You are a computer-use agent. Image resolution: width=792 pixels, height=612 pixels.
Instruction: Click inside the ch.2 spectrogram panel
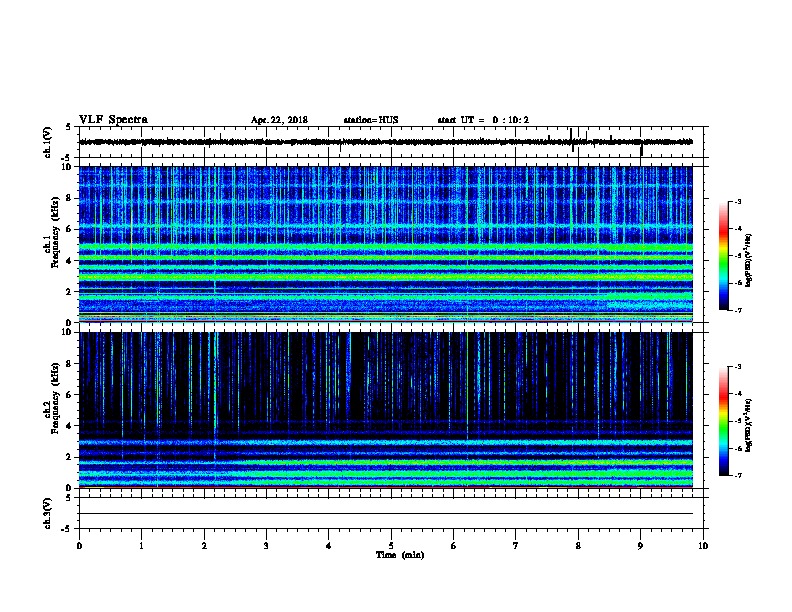click(385, 410)
